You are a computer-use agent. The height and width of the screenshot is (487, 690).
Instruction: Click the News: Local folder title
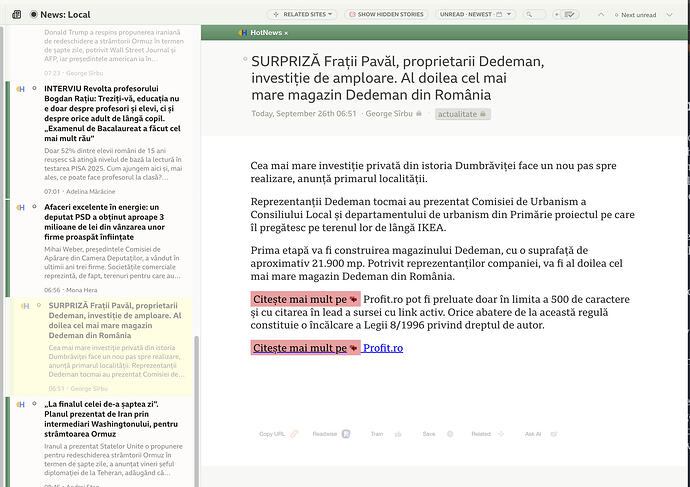[x=65, y=15]
